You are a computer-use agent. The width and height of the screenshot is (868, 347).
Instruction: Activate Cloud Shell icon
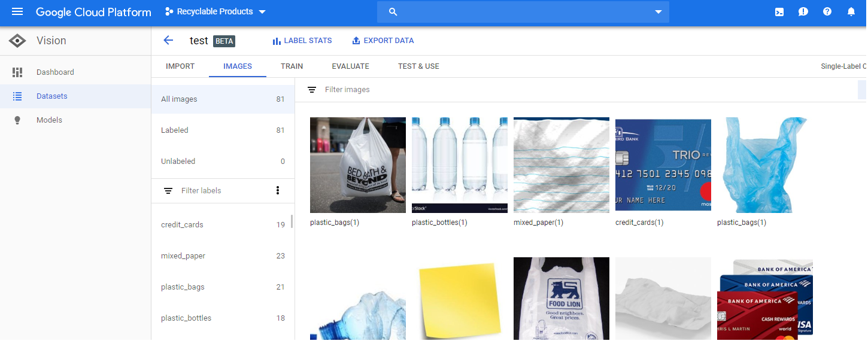779,12
